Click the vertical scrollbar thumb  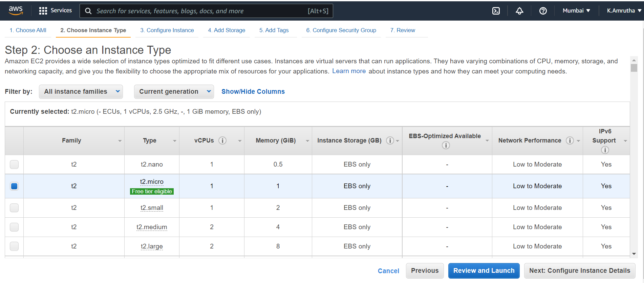[x=634, y=68]
